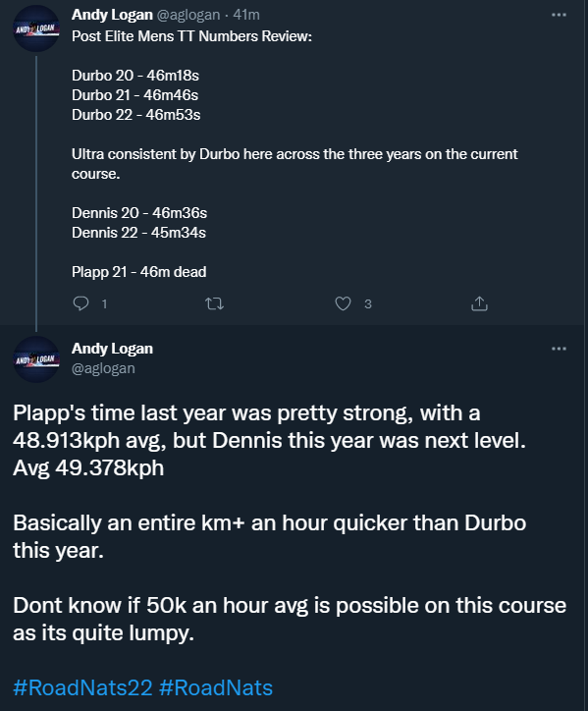This screenshot has width=588, height=711.
Task: Open the #RoadNats22 hashtag
Action: click(x=82, y=687)
